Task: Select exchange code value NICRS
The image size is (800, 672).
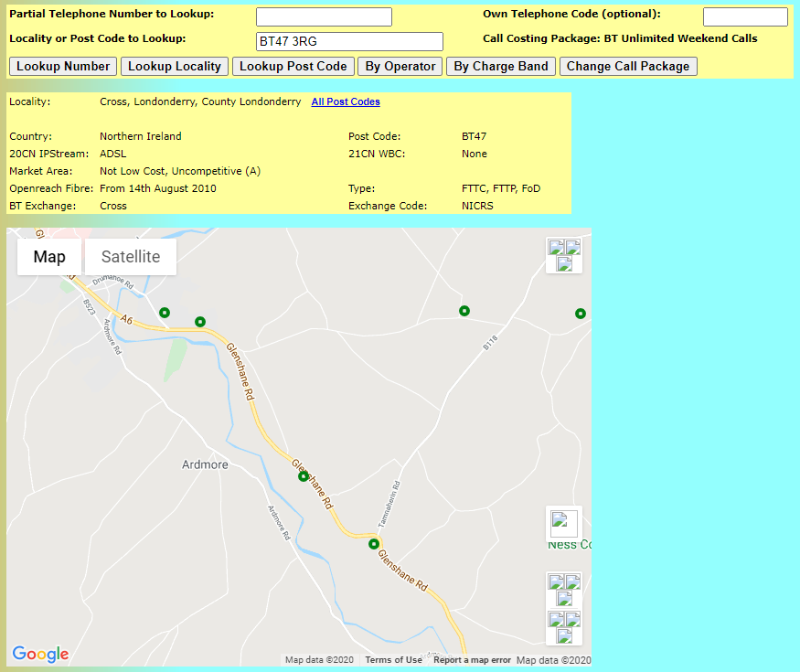Action: tap(477, 206)
